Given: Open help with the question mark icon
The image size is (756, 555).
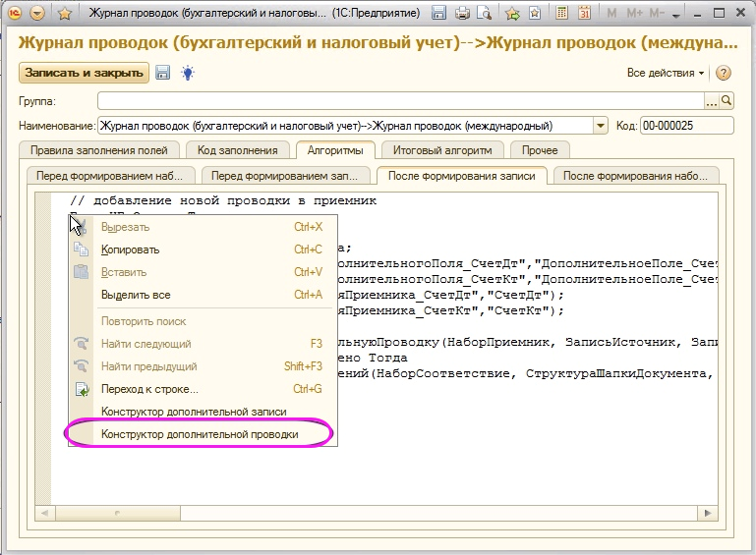Looking at the screenshot, I should click(x=724, y=74).
